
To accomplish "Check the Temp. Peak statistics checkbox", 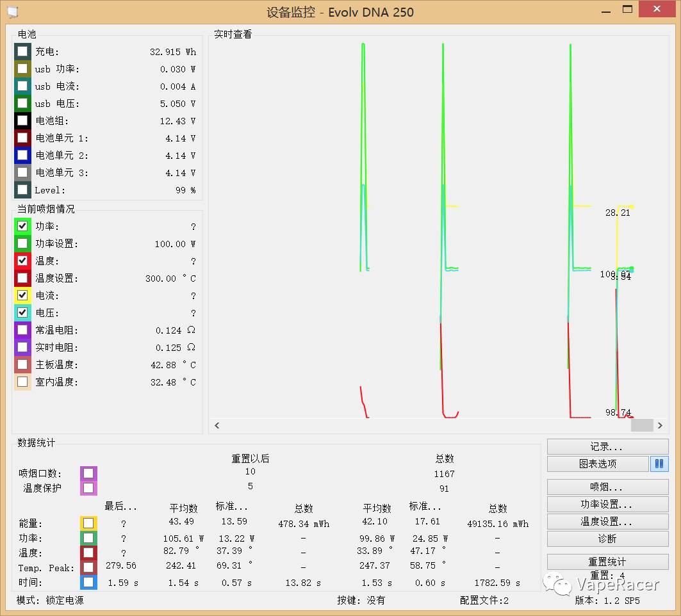I will [x=88, y=567].
